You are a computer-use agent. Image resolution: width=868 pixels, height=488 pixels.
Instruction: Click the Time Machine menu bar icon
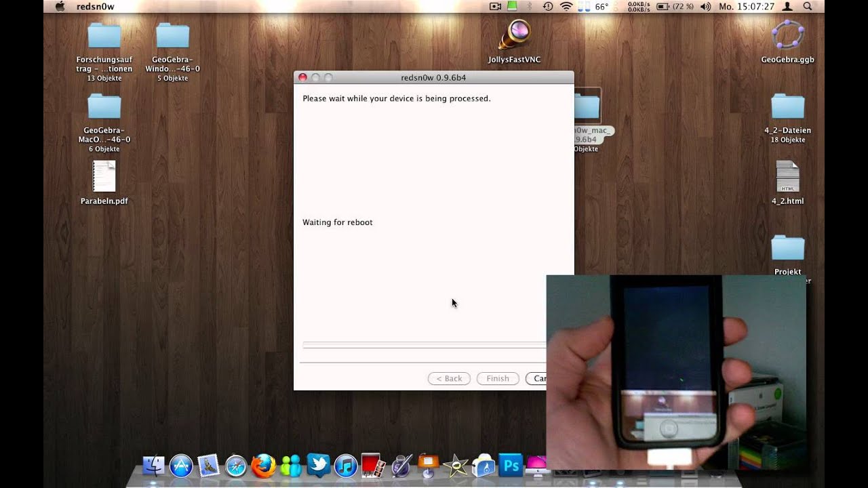548,6
